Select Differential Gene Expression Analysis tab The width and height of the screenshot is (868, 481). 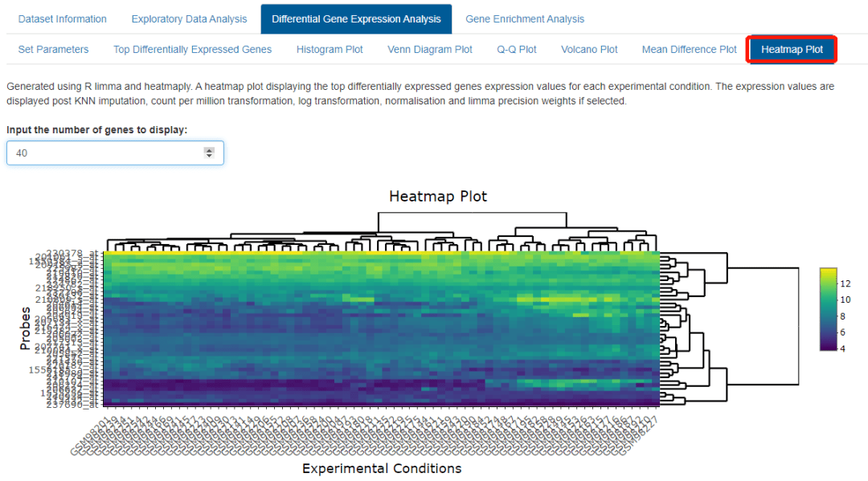point(356,18)
